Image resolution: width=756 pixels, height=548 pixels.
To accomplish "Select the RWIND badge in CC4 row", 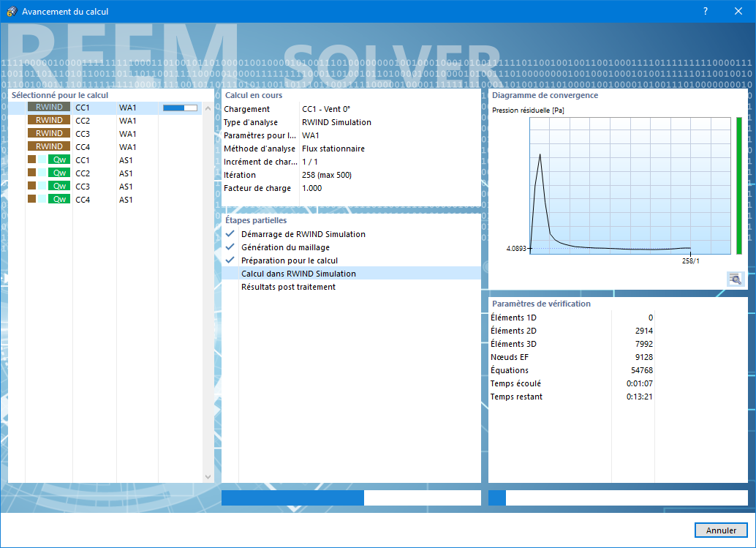I will coord(49,146).
